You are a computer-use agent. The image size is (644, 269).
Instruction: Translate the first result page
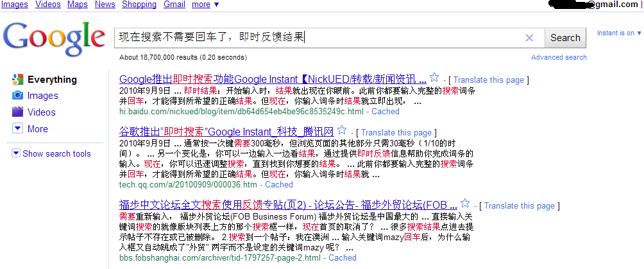click(489, 80)
